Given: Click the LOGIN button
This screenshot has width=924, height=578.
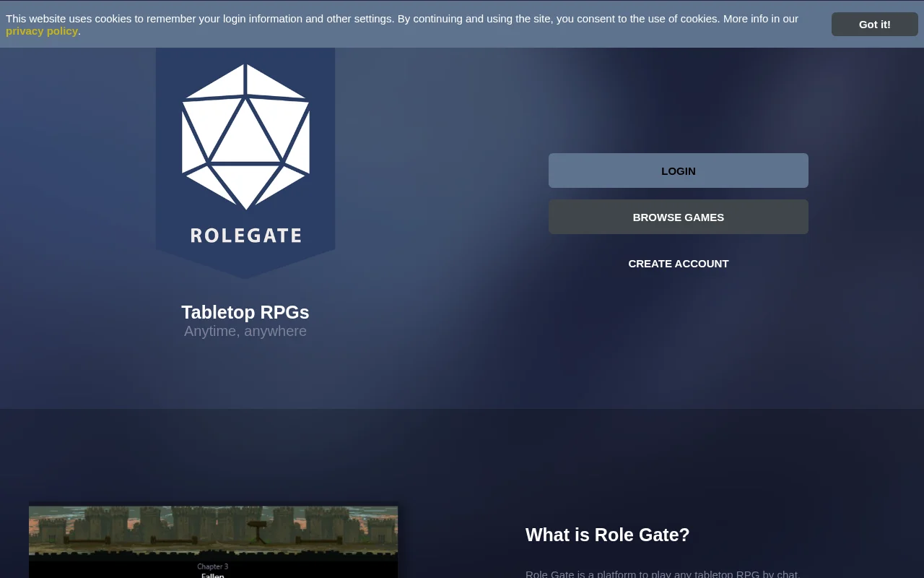Looking at the screenshot, I should (679, 171).
